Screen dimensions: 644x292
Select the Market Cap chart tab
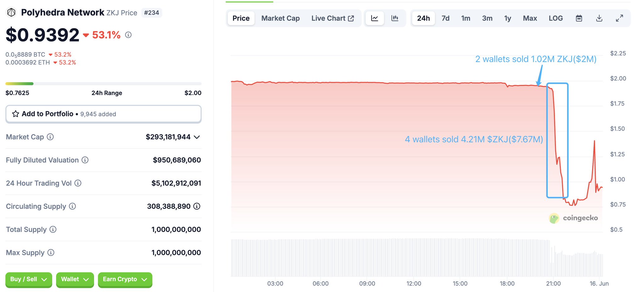click(280, 18)
